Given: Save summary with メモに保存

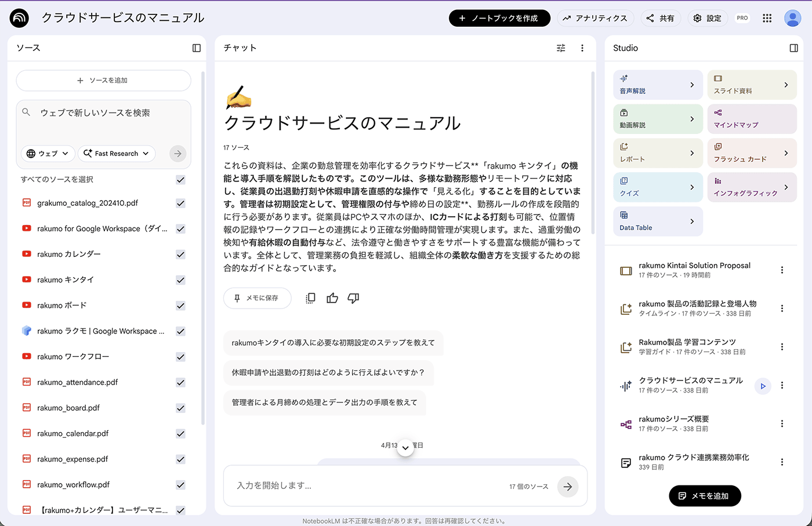Looking at the screenshot, I should pyautogui.click(x=257, y=298).
